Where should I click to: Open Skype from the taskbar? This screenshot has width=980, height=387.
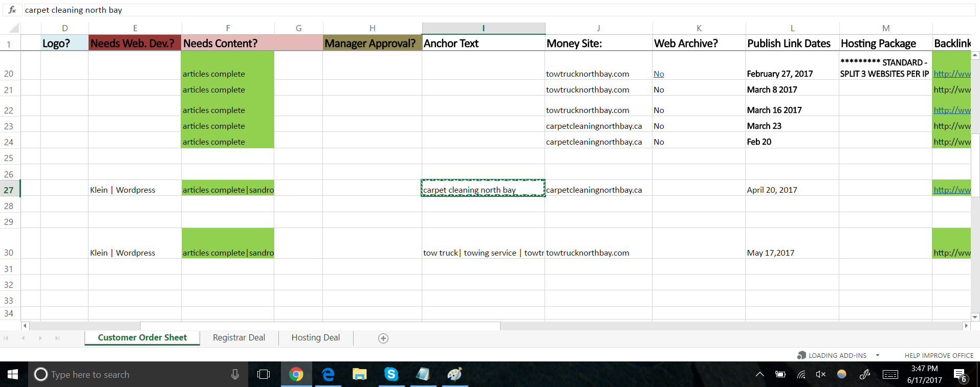(x=391, y=374)
